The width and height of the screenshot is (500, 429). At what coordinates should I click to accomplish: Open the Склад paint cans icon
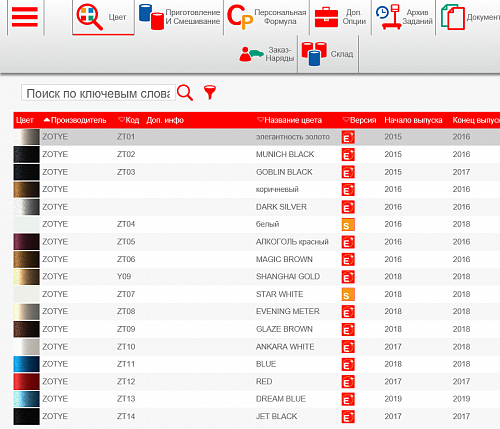coord(314,53)
